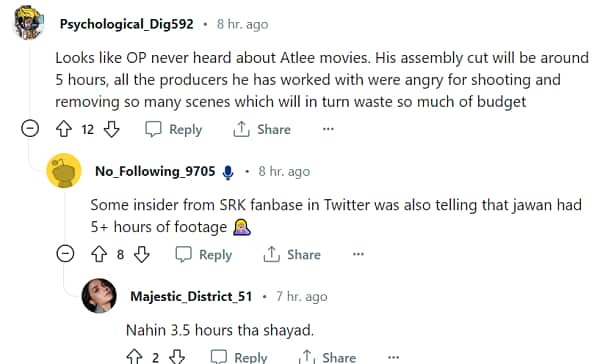This screenshot has width=600, height=364.
Task: View No_Following_9705's yellow Snoo avatar
Action: point(64,171)
